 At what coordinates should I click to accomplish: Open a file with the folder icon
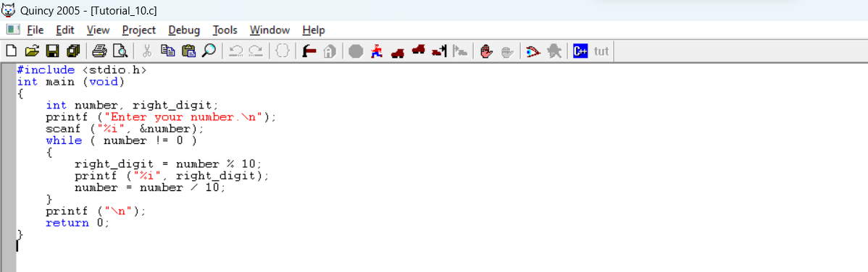click(x=32, y=51)
